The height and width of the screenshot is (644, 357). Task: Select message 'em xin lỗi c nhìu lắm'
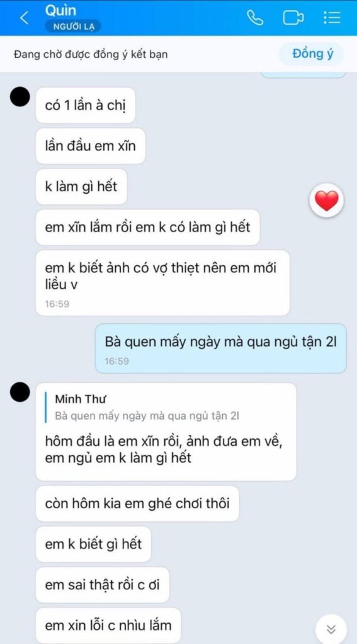[x=108, y=626]
